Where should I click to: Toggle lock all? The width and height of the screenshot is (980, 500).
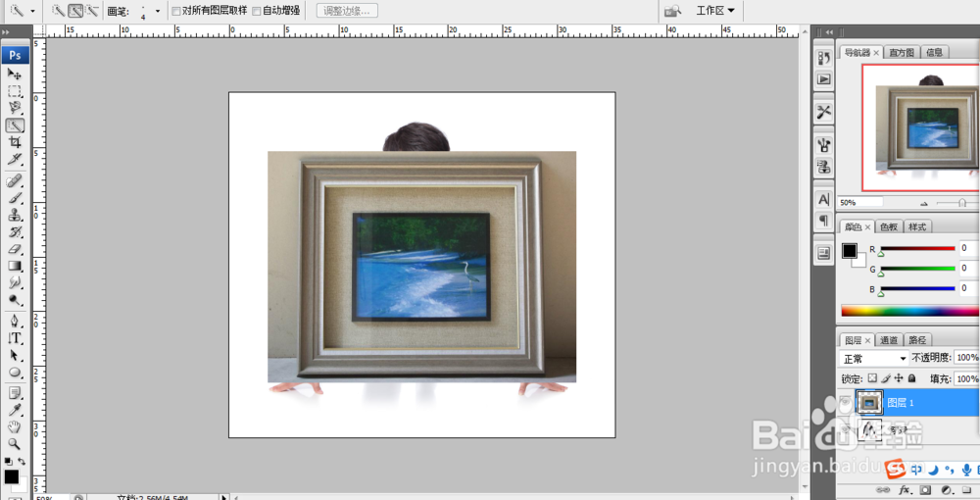pos(911,378)
